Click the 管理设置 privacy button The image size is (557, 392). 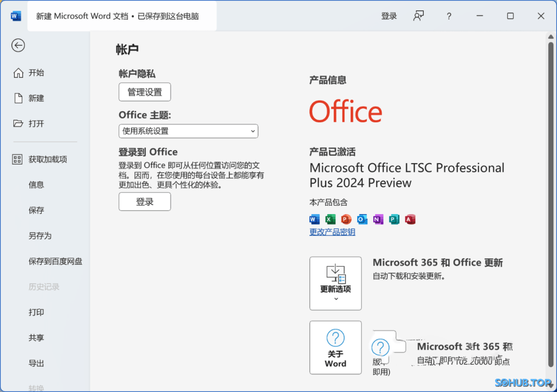(x=144, y=92)
